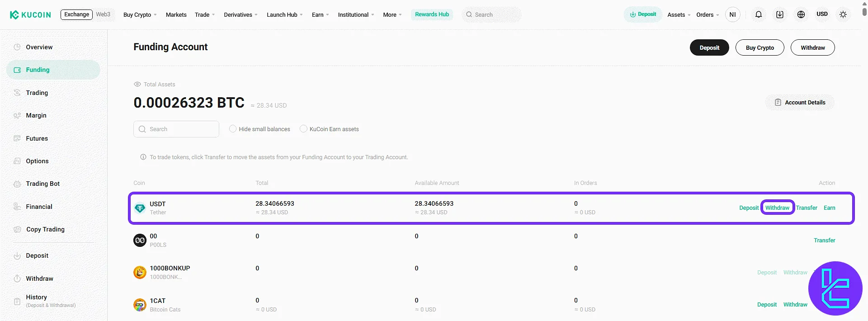868x321 pixels.
Task: Click the magnifier icon in top search
Action: [x=469, y=14]
